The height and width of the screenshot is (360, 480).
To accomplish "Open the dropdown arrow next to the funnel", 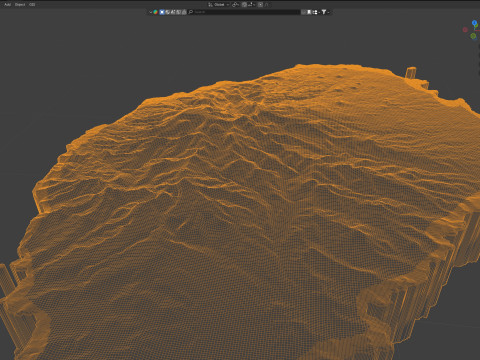I will pyautogui.click(x=328, y=12).
